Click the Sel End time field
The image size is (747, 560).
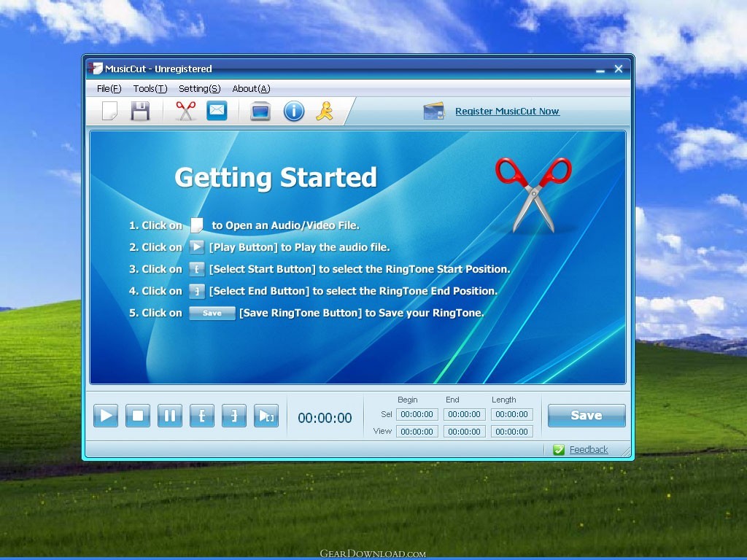pos(465,414)
